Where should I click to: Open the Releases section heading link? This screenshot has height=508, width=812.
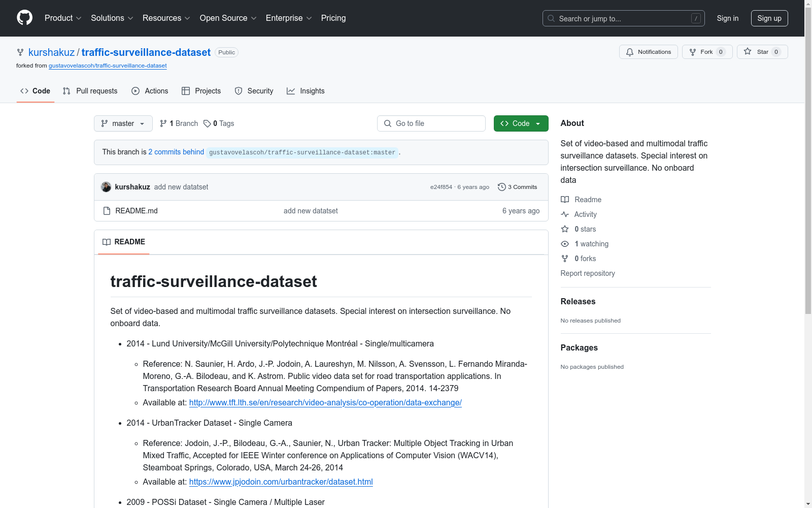coord(578,301)
